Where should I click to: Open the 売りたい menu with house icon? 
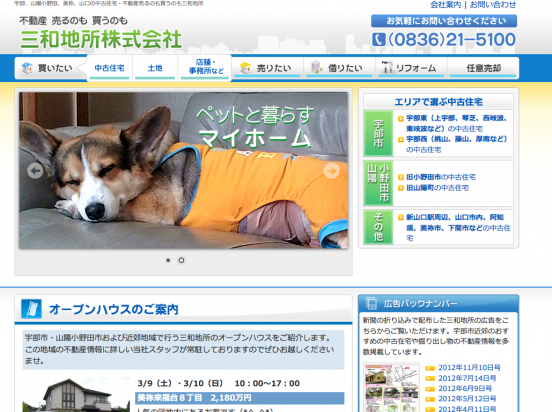click(x=267, y=68)
